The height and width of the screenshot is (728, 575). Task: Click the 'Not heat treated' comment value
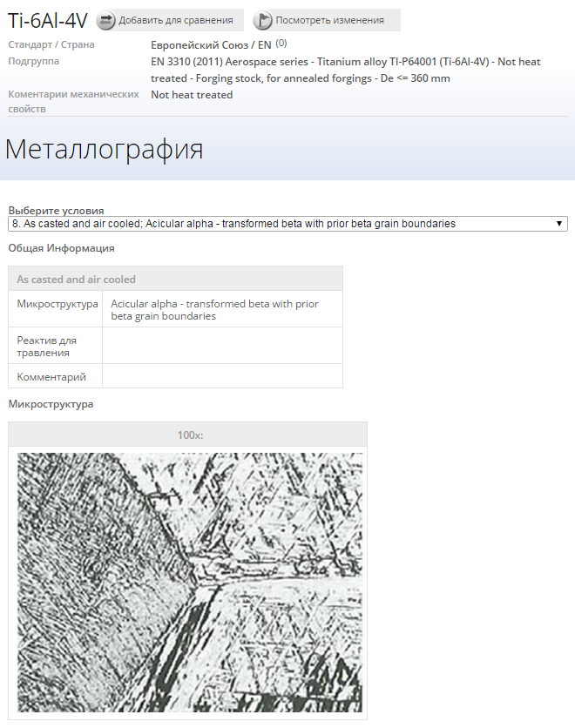[x=192, y=95]
